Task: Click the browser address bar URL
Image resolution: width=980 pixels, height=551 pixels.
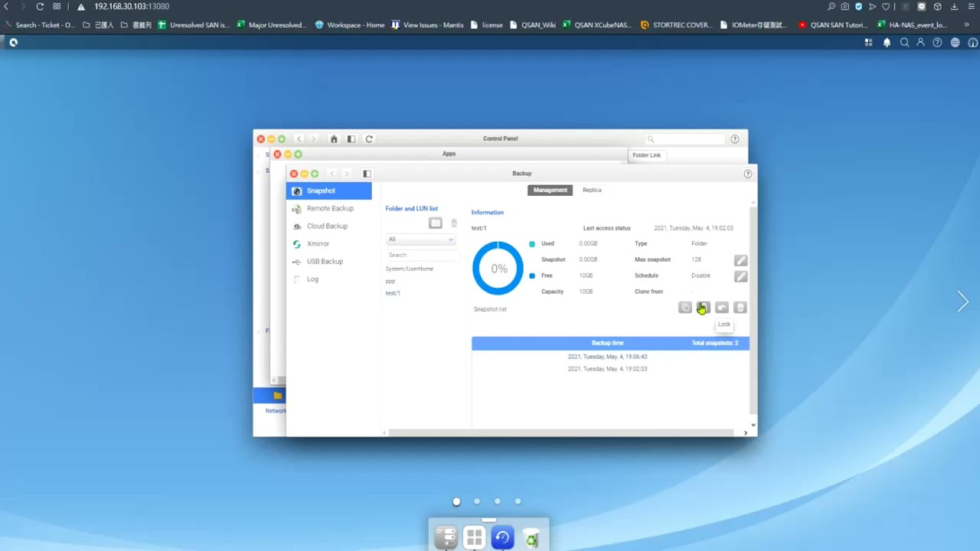Action: point(132,6)
